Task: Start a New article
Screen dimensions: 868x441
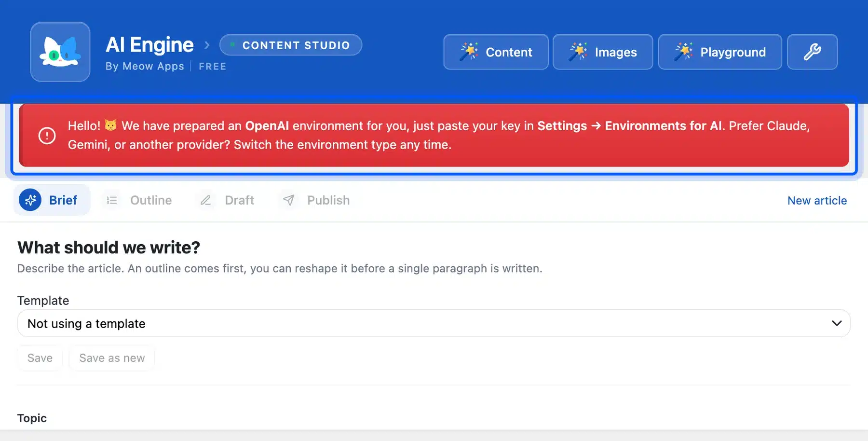Action: pos(817,200)
